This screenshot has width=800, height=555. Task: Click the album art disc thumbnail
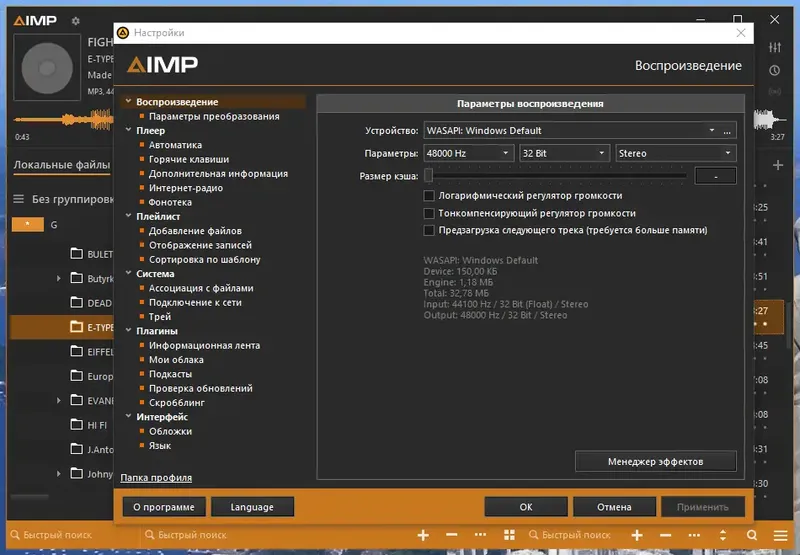[47, 68]
